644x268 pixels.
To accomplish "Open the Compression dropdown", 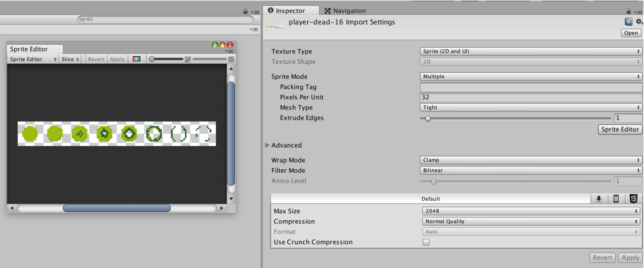I will [530, 221].
